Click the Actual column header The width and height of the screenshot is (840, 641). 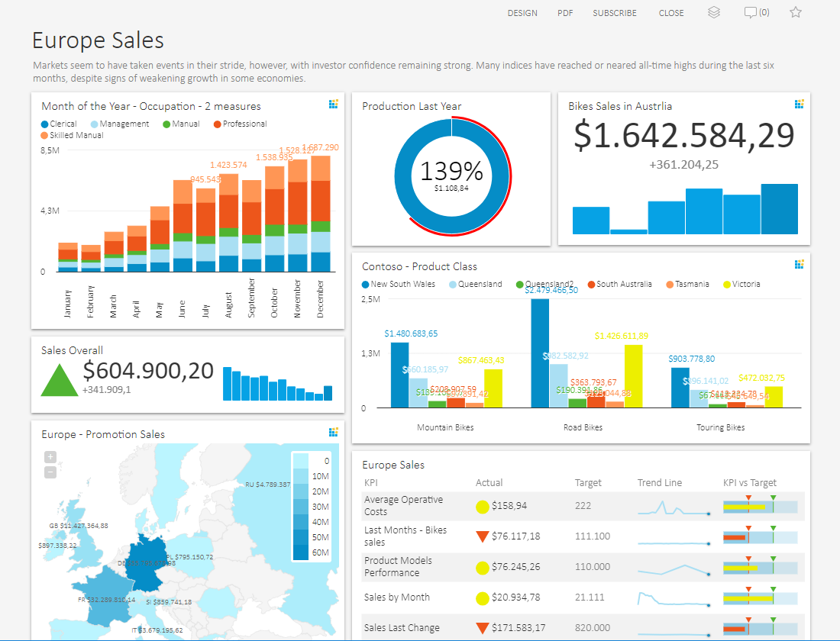point(489,482)
